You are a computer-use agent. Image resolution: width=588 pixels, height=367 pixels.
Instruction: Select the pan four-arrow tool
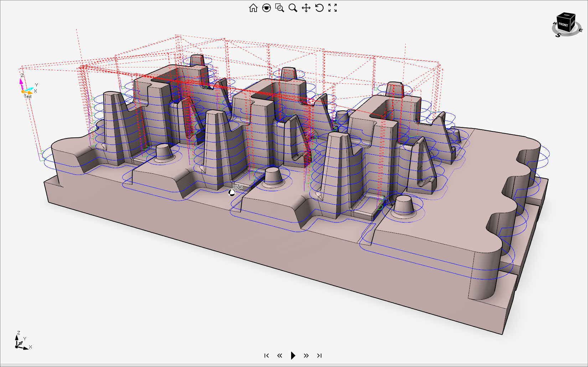306,8
